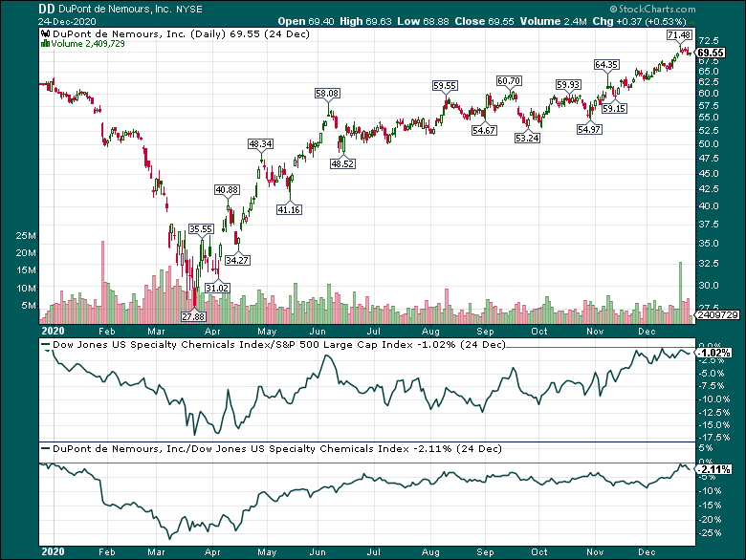746x560 pixels.
Task: Click the 27.88 low price label
Action: 193,316
